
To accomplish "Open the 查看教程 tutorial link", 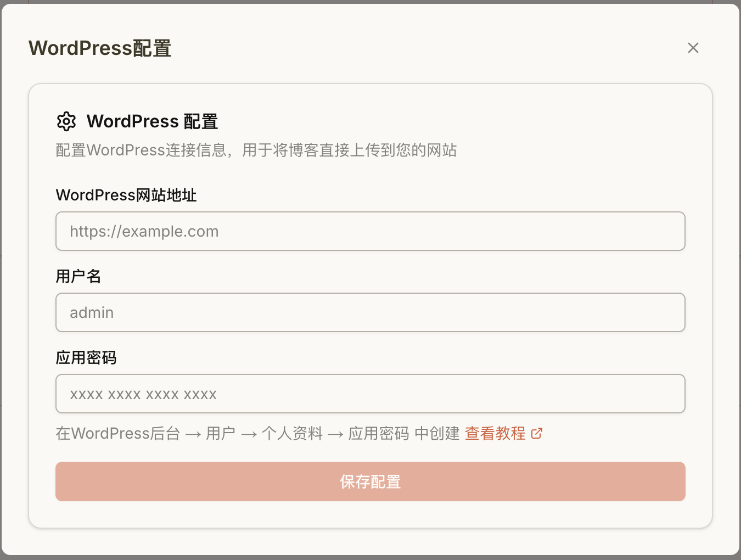I will [495, 434].
